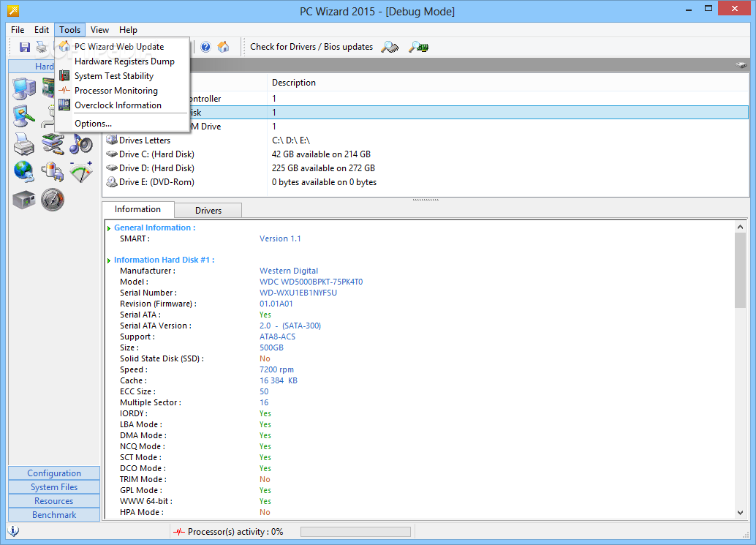
Task: Open the View menu
Action: (100, 30)
